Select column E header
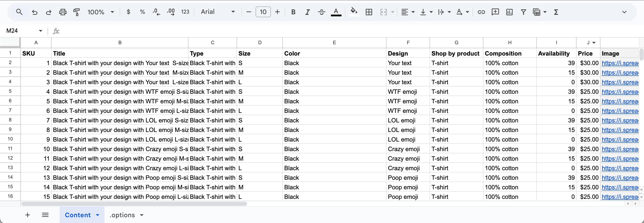The height and width of the screenshot is (223, 644). click(x=334, y=42)
